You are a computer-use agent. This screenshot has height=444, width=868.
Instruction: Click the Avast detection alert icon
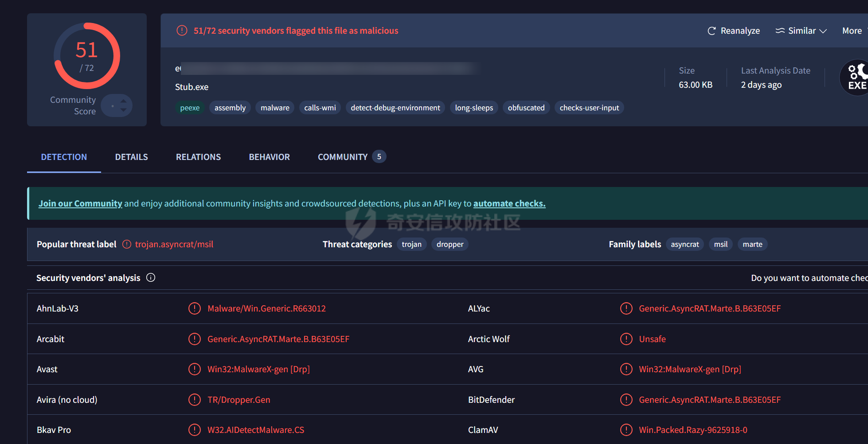point(195,369)
